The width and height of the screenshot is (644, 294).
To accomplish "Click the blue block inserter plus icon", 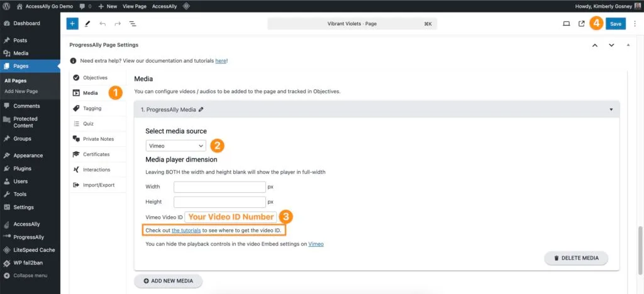I will (x=72, y=24).
